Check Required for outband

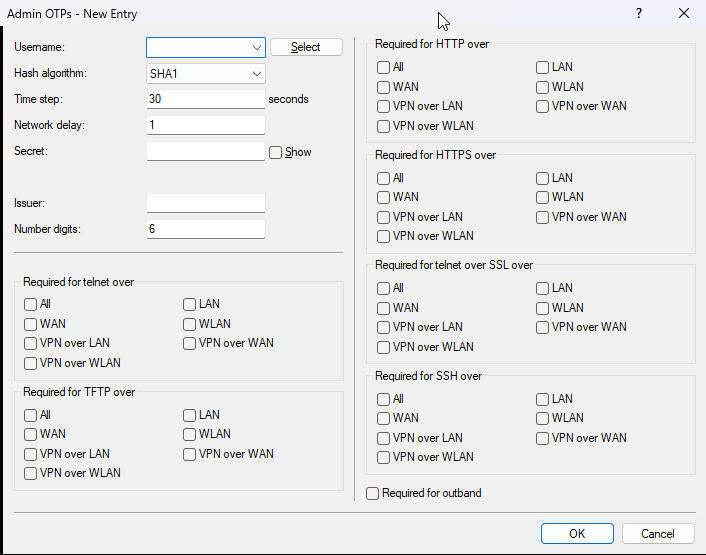pos(373,493)
